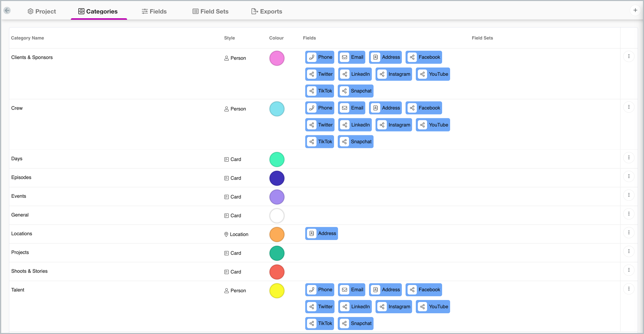Image resolution: width=644 pixels, height=334 pixels.
Task: Open the Exports tab
Action: click(267, 11)
